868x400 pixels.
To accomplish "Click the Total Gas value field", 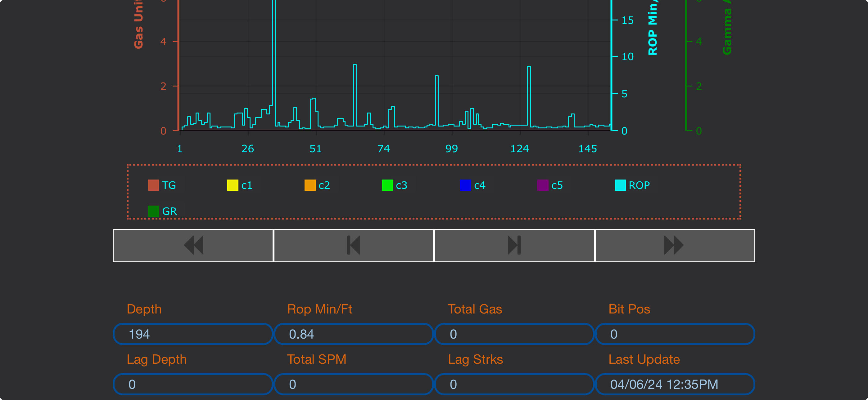I will click(514, 334).
